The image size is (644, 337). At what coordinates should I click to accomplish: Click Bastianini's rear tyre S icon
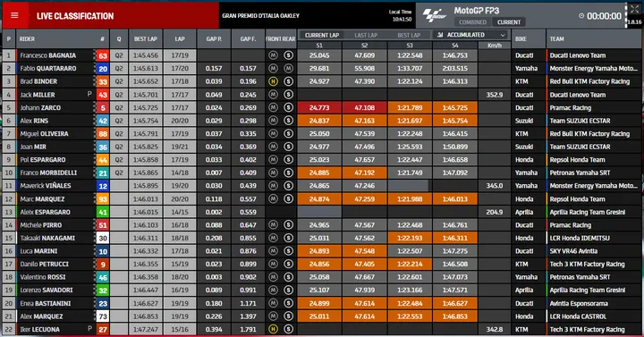click(288, 303)
